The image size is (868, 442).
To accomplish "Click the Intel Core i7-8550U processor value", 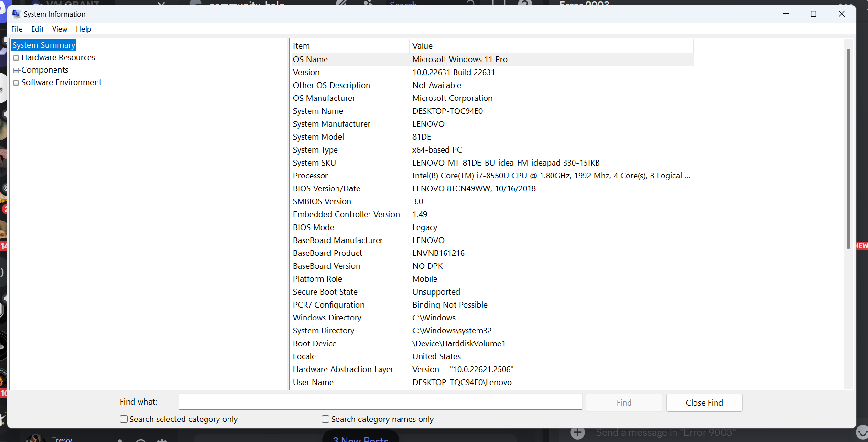I will pyautogui.click(x=551, y=176).
